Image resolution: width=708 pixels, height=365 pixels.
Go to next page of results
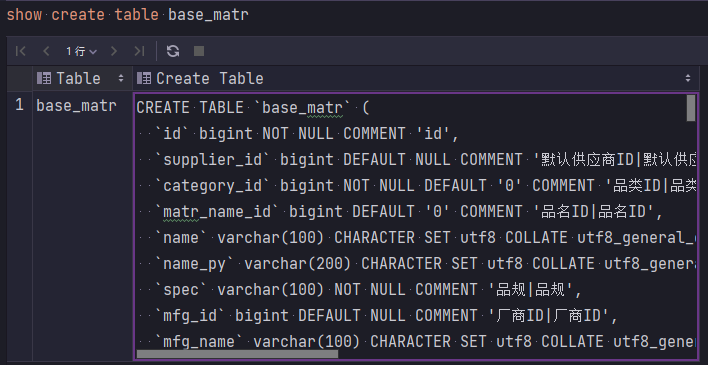114,51
